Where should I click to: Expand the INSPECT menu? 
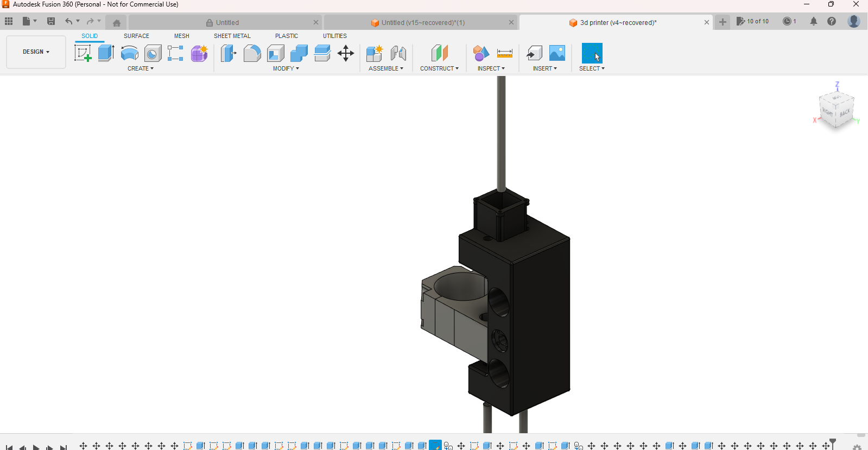tap(491, 68)
